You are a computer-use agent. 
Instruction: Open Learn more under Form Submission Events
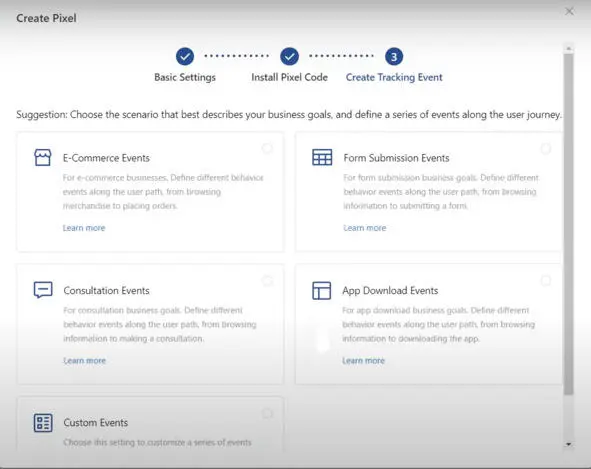364,228
